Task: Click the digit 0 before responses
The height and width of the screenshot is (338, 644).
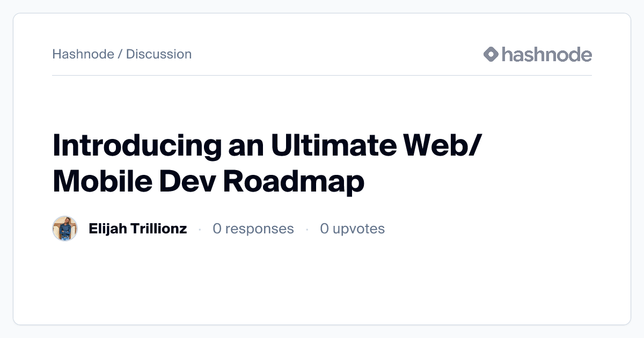Action: 217,229
